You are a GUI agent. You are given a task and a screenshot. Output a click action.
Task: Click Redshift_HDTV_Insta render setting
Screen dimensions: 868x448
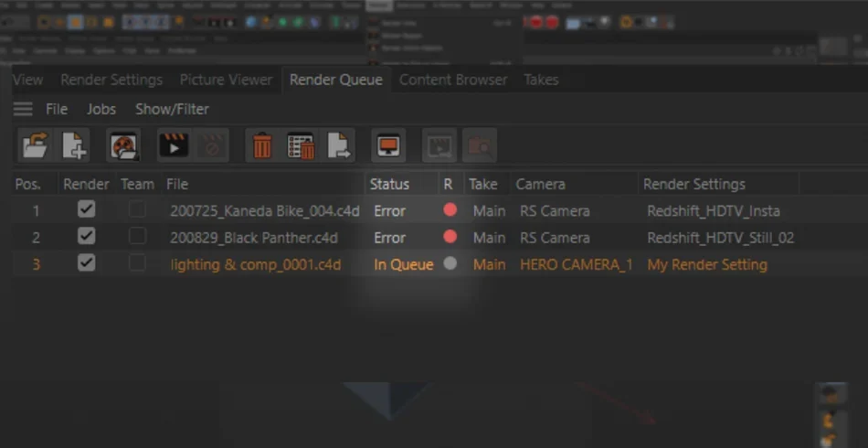pyautogui.click(x=714, y=211)
